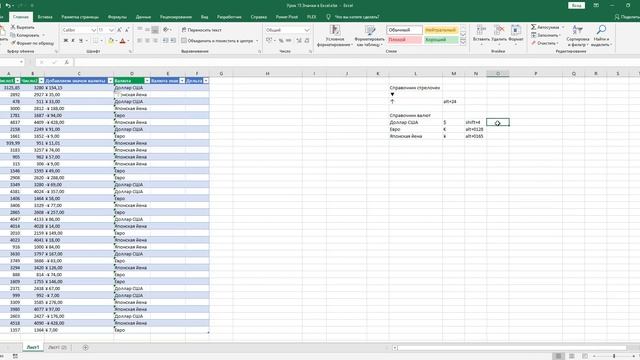
Task: Expand the cell styles gallery arrow
Action: pos(463,42)
